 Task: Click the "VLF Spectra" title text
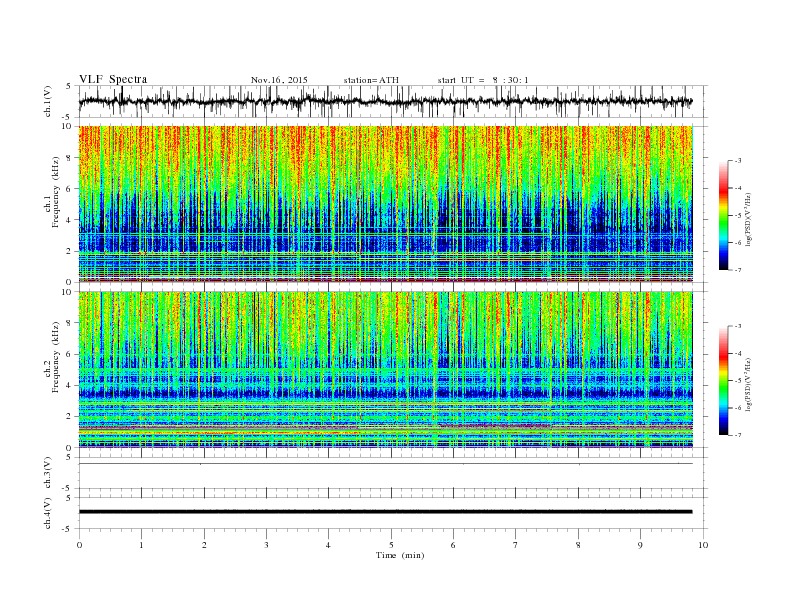point(113,79)
